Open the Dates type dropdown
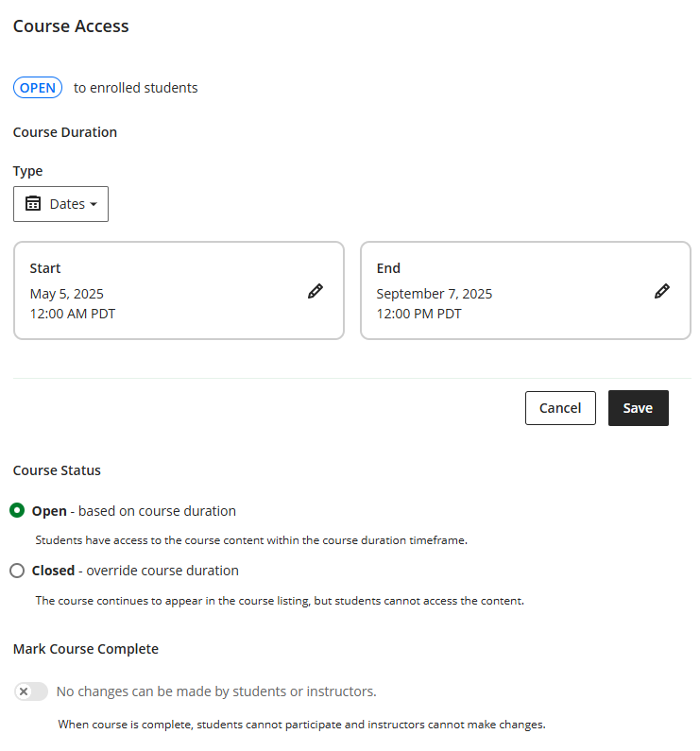Viewport: 700px width, 751px height. pos(61,204)
